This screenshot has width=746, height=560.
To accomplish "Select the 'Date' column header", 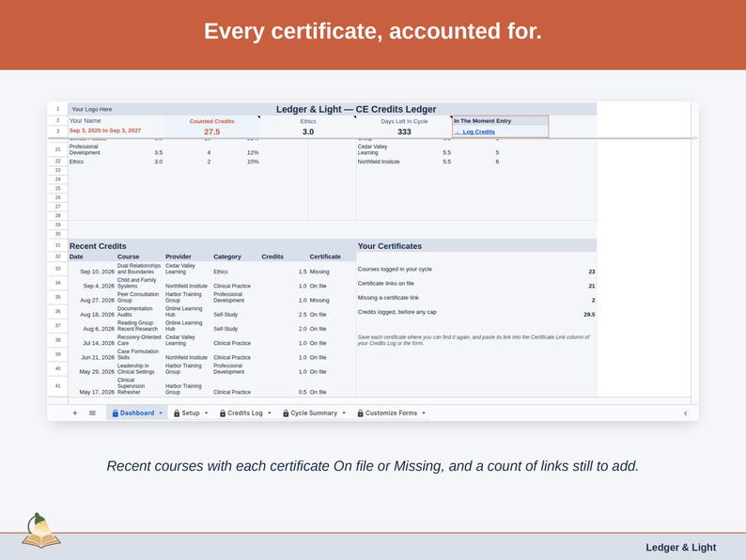I will tap(76, 257).
